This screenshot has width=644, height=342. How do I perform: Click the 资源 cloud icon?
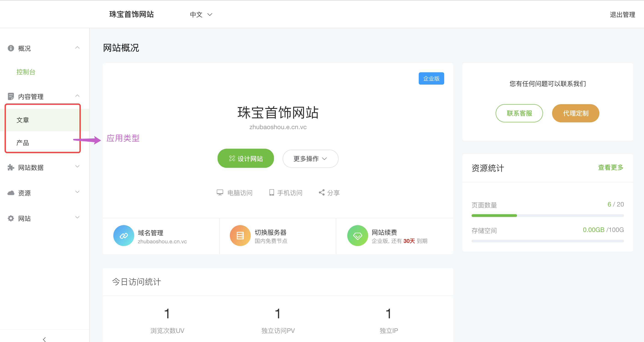[11, 193]
